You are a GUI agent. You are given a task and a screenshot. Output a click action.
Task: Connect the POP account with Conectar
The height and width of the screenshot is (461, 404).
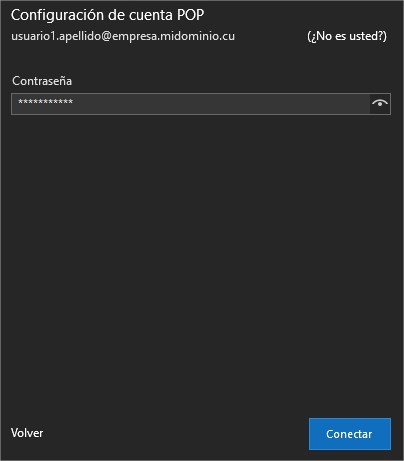pyautogui.click(x=350, y=434)
